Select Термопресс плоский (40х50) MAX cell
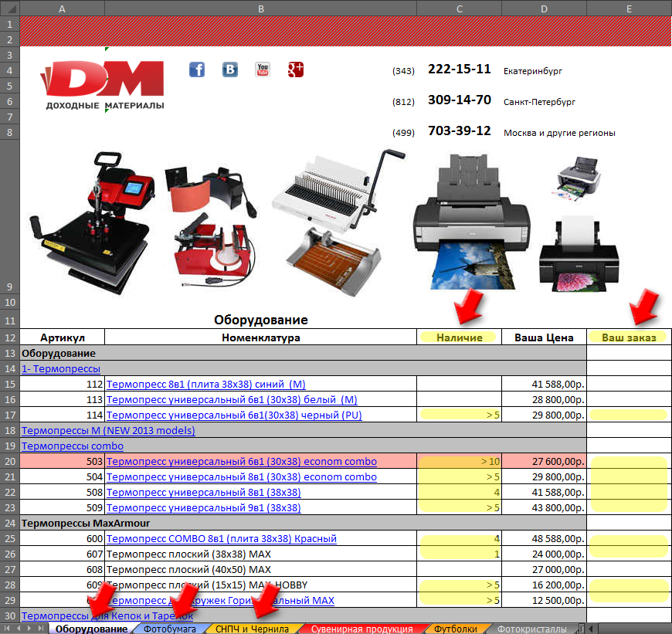 pyautogui.click(x=260, y=569)
